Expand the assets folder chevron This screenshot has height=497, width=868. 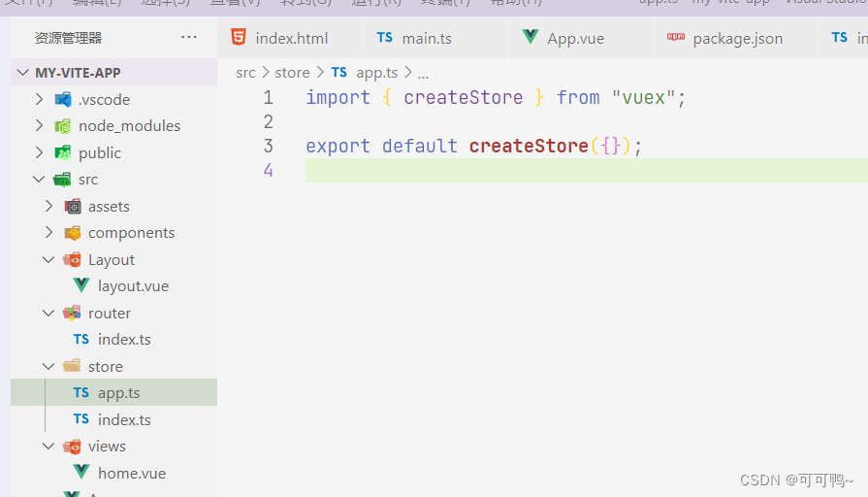(x=48, y=206)
